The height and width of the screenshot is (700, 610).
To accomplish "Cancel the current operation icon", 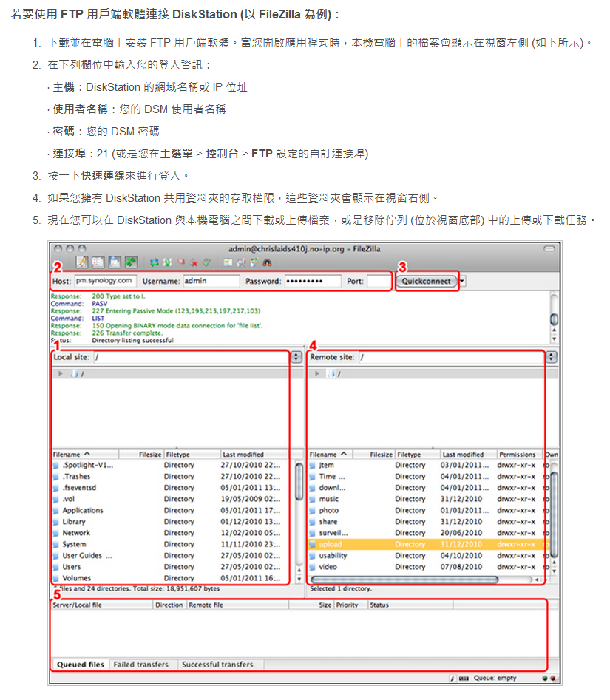I will point(181,262).
